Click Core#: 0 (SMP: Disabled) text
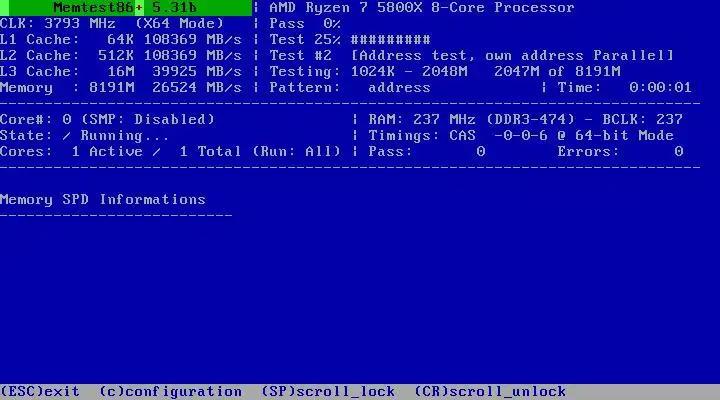720x400 pixels. pos(107,119)
